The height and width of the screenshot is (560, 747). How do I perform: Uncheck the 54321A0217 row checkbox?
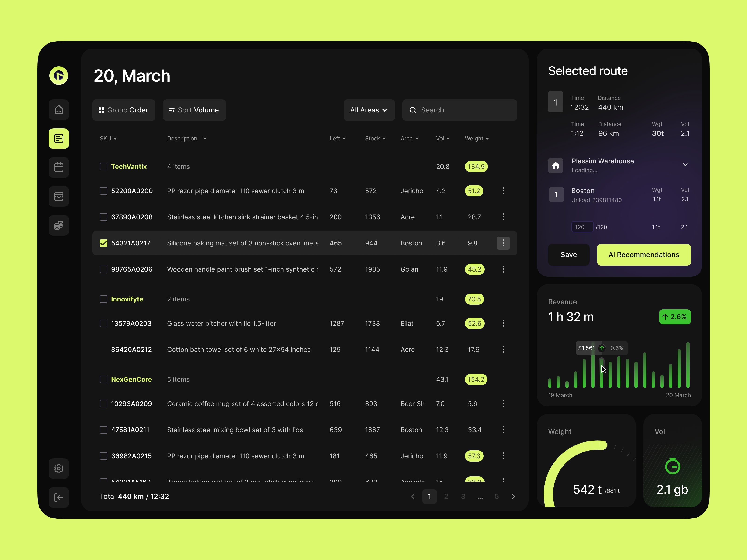click(x=104, y=243)
